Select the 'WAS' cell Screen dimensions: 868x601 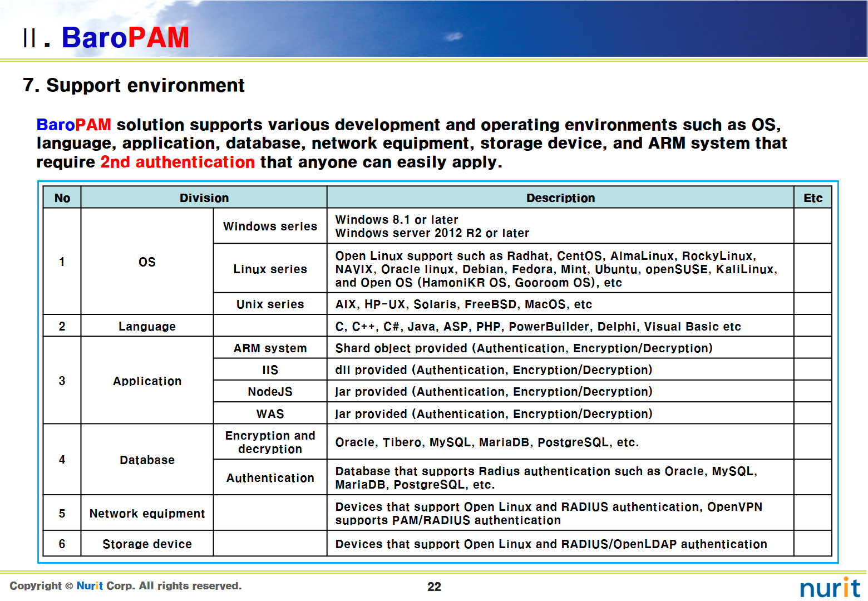tap(270, 413)
